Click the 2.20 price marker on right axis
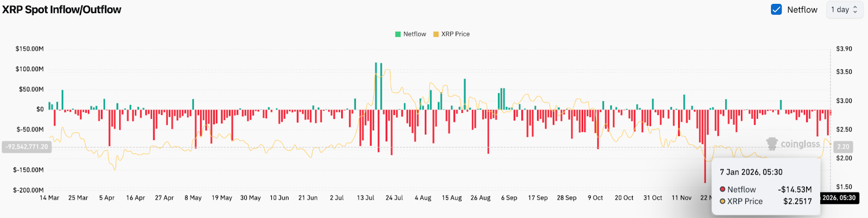The image size is (868, 218). pyautogui.click(x=843, y=147)
